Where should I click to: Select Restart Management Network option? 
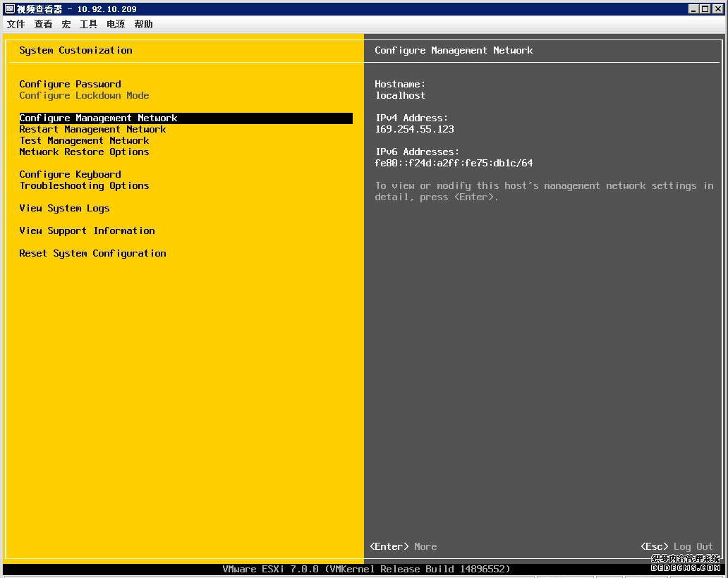[x=92, y=129]
